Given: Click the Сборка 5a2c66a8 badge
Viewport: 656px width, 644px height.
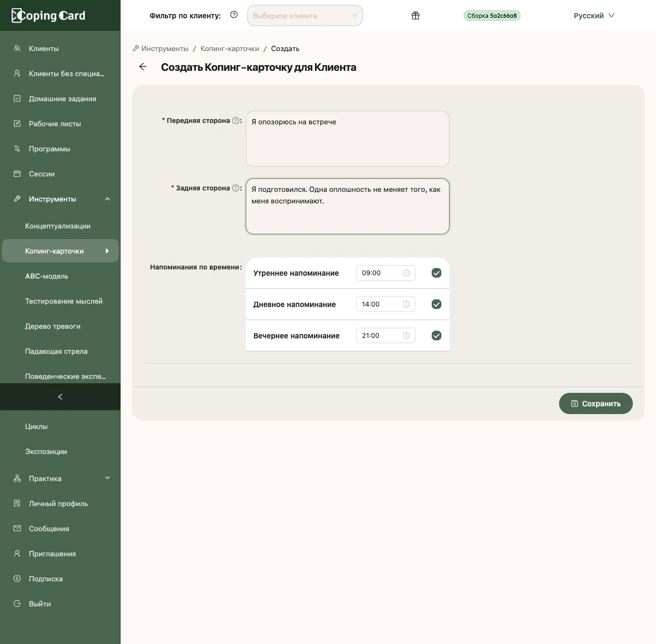Looking at the screenshot, I should coord(492,15).
